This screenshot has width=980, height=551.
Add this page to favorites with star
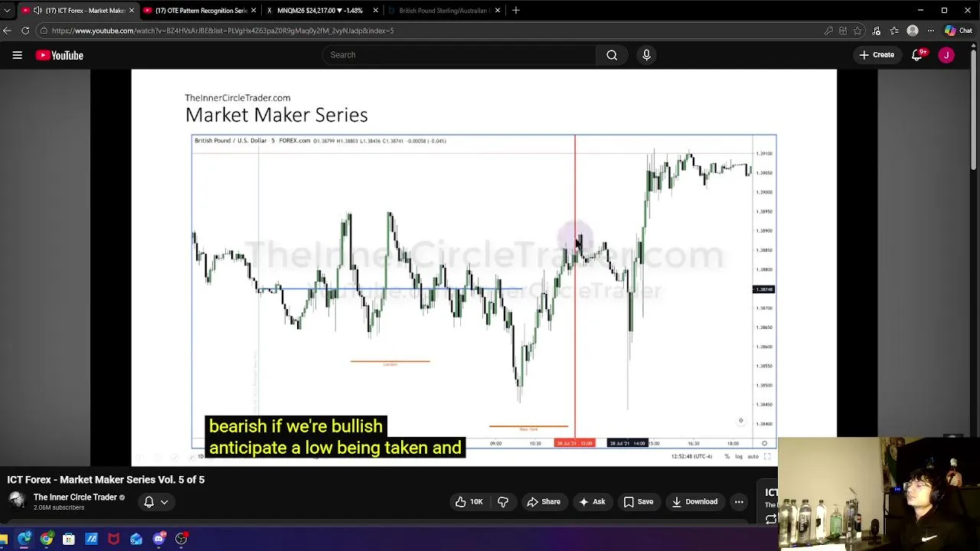tap(857, 31)
